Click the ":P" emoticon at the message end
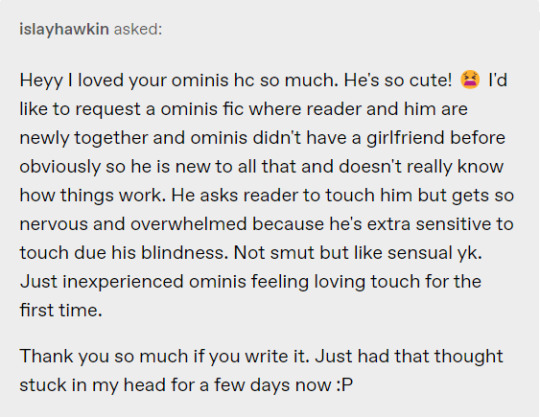Image resolution: width=540 pixels, height=417 pixels. (344, 385)
